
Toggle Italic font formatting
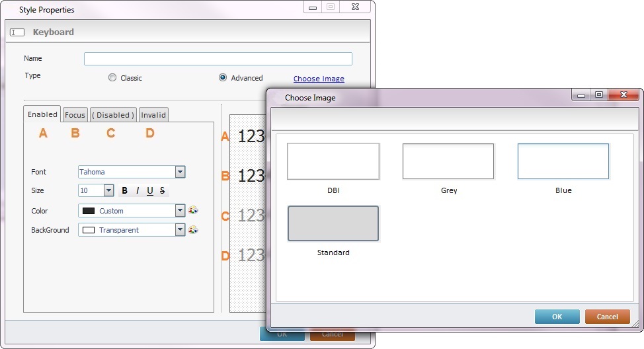[137, 190]
